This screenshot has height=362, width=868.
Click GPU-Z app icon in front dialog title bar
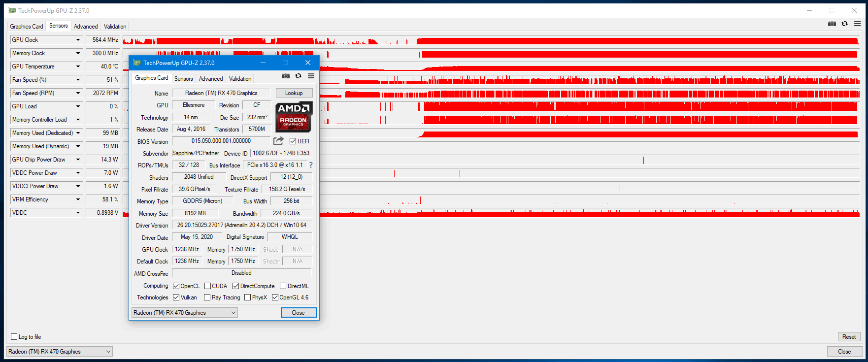[137, 63]
